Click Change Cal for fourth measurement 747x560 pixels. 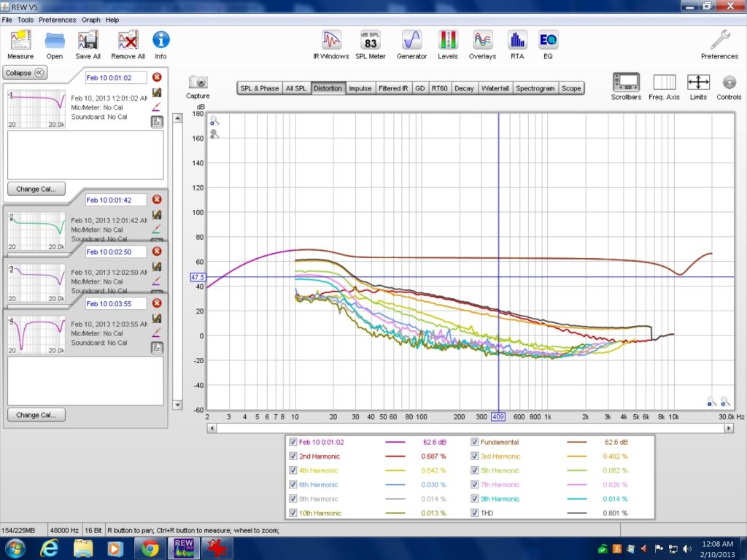tap(36, 415)
